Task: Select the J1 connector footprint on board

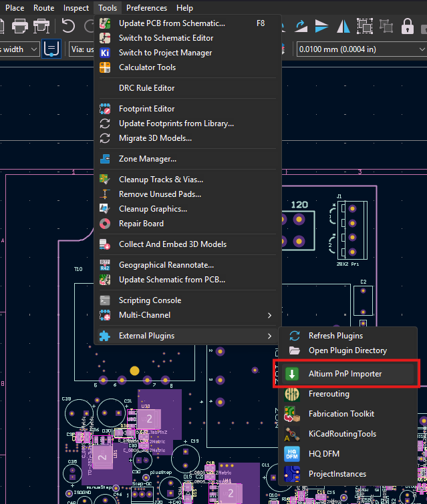Action: coord(352,230)
